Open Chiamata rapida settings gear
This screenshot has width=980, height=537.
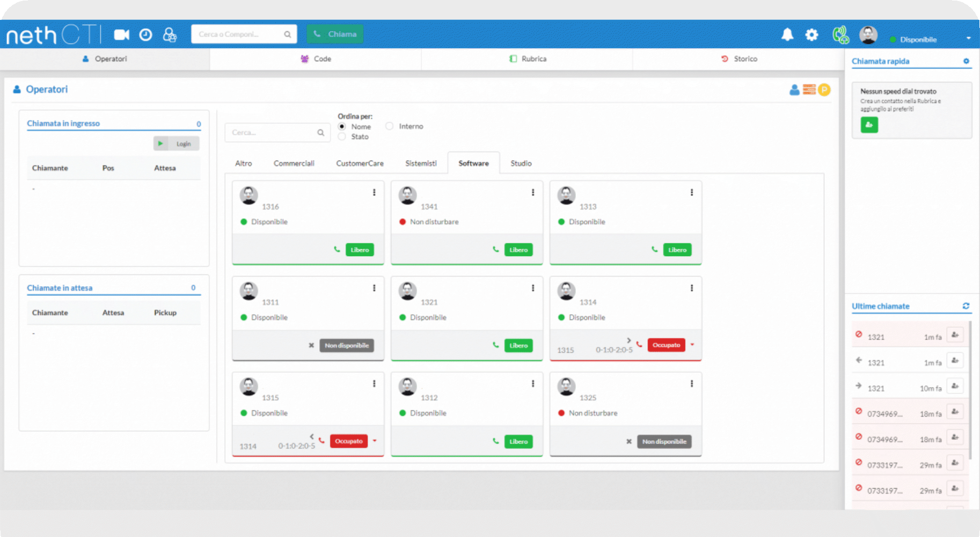tap(966, 61)
